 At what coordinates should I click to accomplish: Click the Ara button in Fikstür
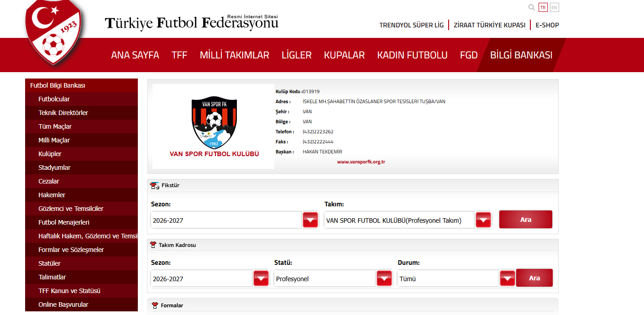pyautogui.click(x=526, y=220)
